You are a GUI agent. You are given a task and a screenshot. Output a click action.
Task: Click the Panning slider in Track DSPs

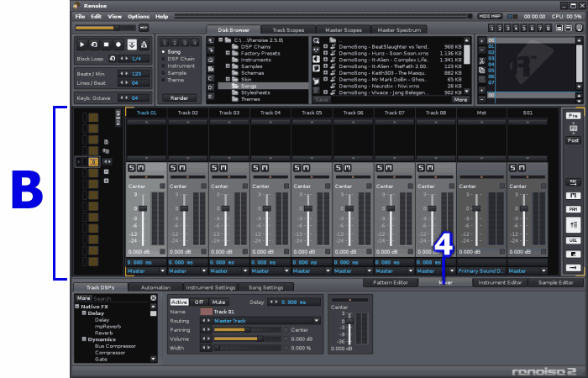tap(248, 330)
